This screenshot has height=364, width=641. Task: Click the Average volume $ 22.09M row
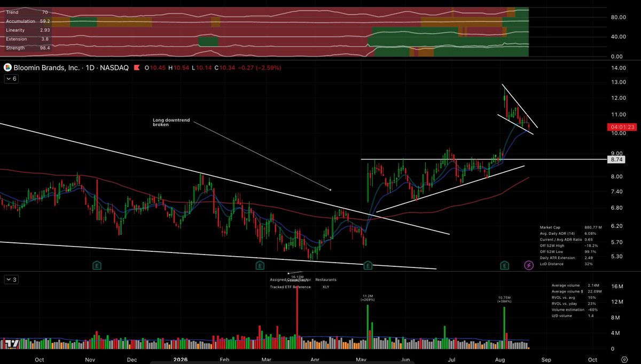pos(576,291)
